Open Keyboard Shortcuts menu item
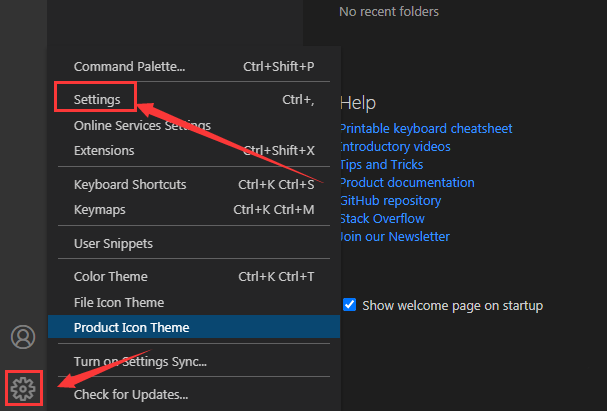607x411 pixels. 130,185
